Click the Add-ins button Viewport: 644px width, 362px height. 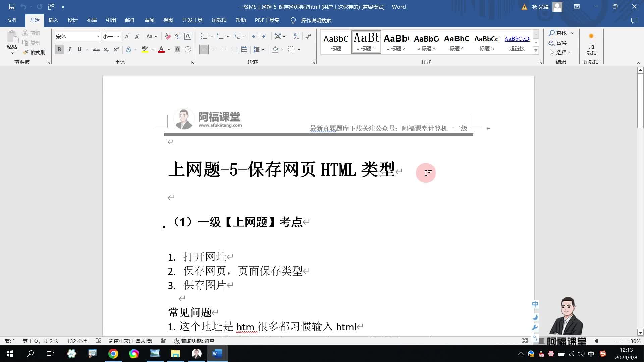click(591, 44)
